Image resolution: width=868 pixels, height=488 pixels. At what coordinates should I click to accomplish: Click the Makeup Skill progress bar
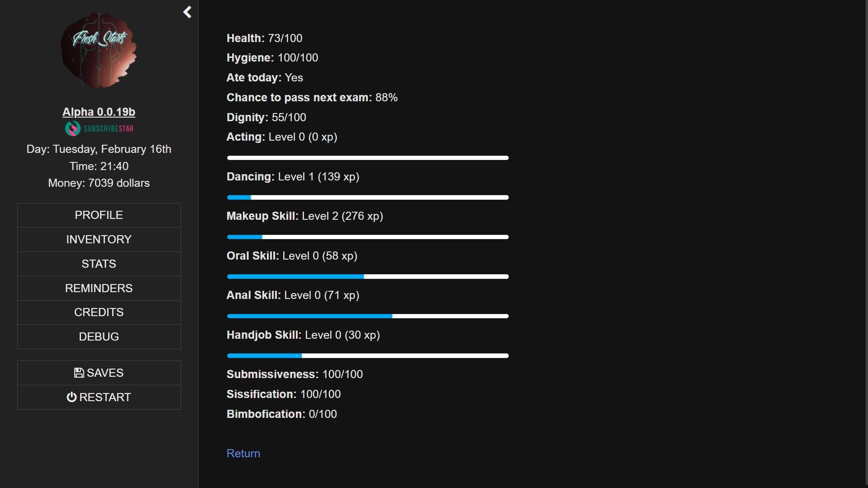367,237
